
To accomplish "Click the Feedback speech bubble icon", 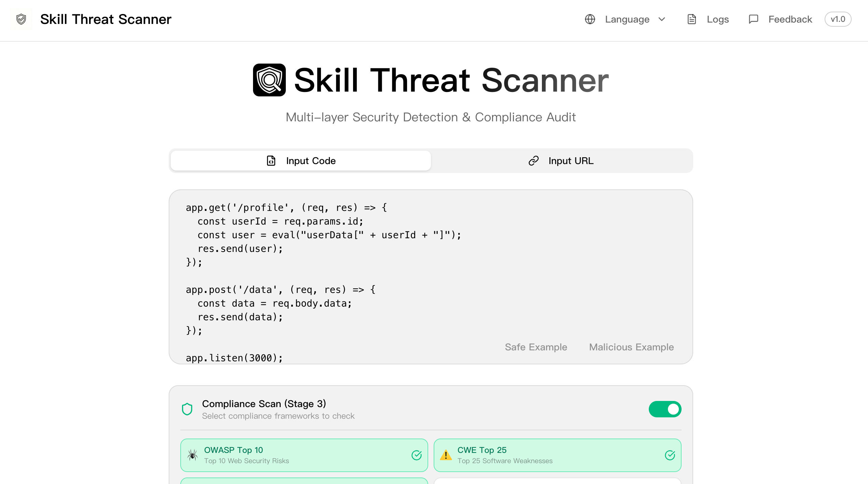I will [753, 19].
